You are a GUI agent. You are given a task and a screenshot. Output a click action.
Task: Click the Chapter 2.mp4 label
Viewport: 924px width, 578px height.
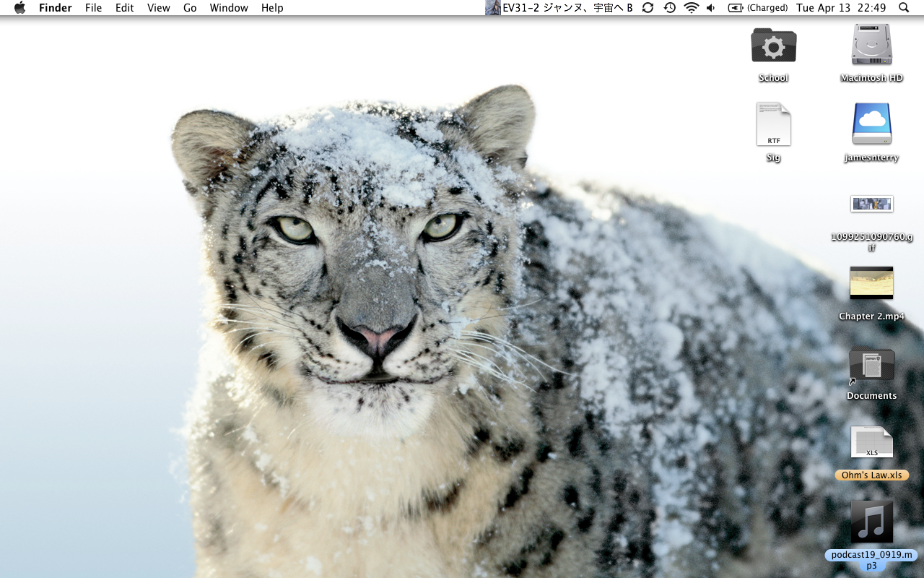tap(872, 316)
